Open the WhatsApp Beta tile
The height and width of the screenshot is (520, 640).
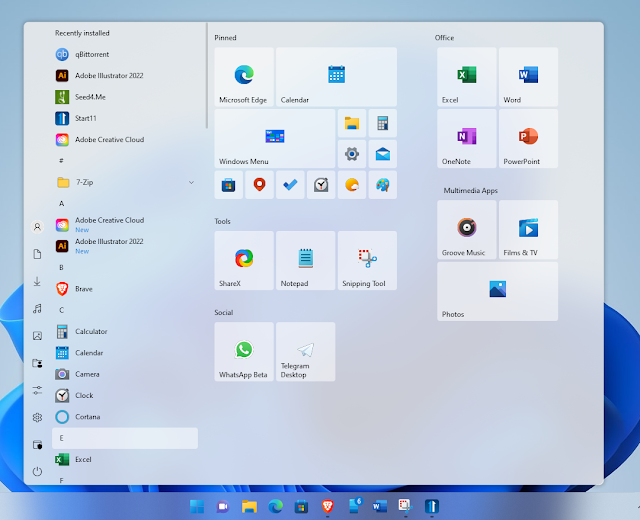pyautogui.click(x=244, y=352)
